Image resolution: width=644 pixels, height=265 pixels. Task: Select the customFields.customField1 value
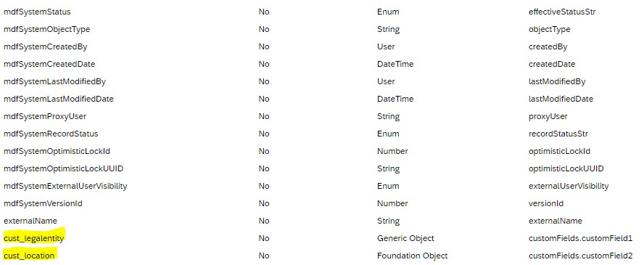click(580, 238)
